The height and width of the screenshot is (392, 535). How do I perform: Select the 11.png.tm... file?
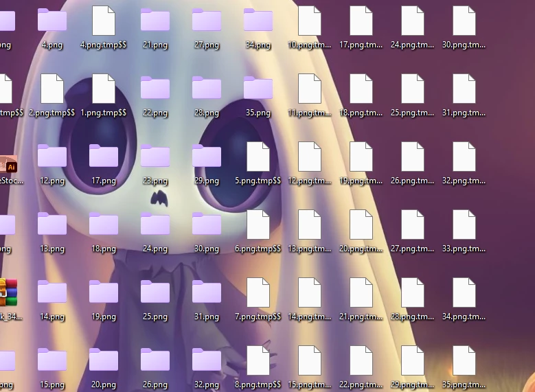(310, 89)
